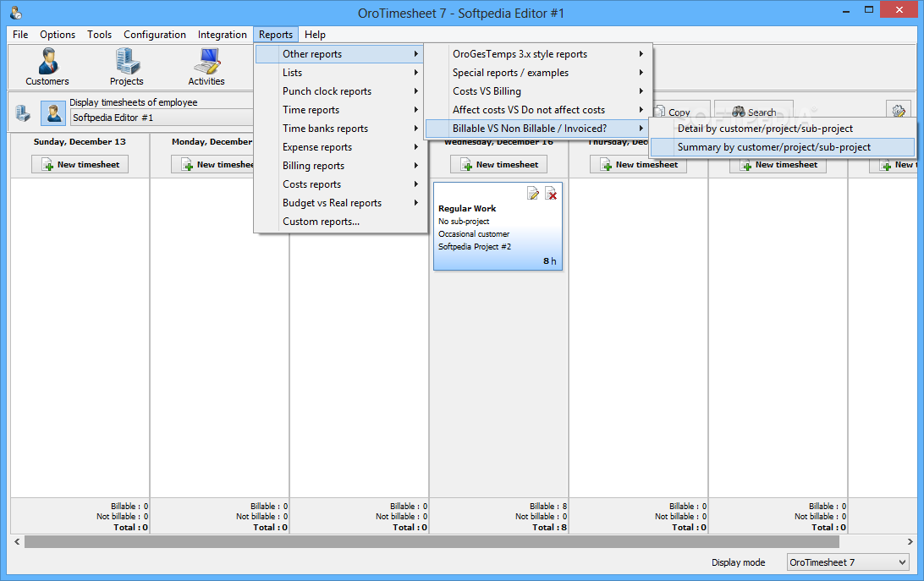Click 'No sub-project' text in card
Screen dimensions: 924x581
tap(464, 222)
